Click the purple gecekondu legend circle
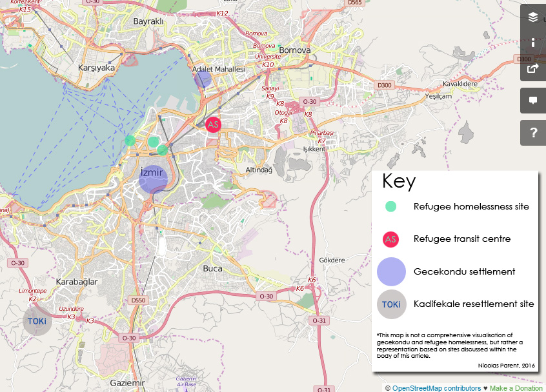 390,271
